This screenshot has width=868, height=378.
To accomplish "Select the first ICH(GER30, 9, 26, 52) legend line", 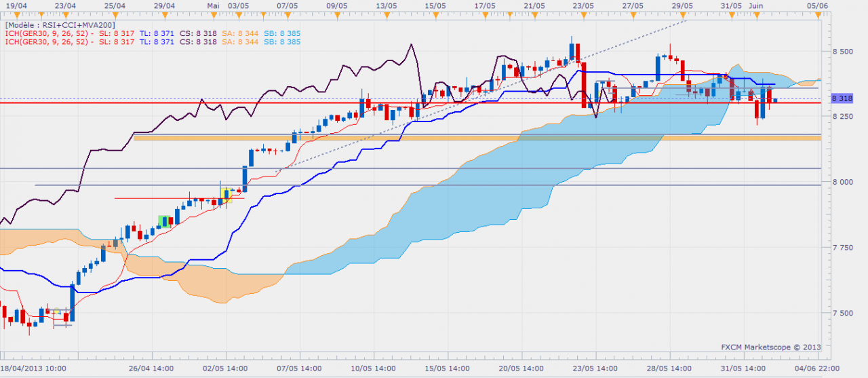I will pos(153,33).
